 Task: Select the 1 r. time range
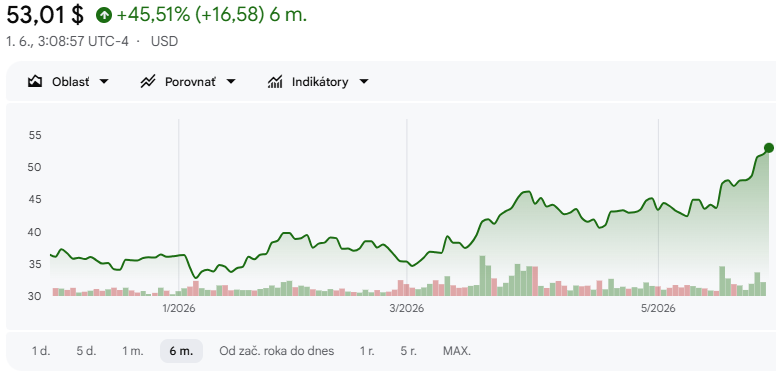coord(367,351)
